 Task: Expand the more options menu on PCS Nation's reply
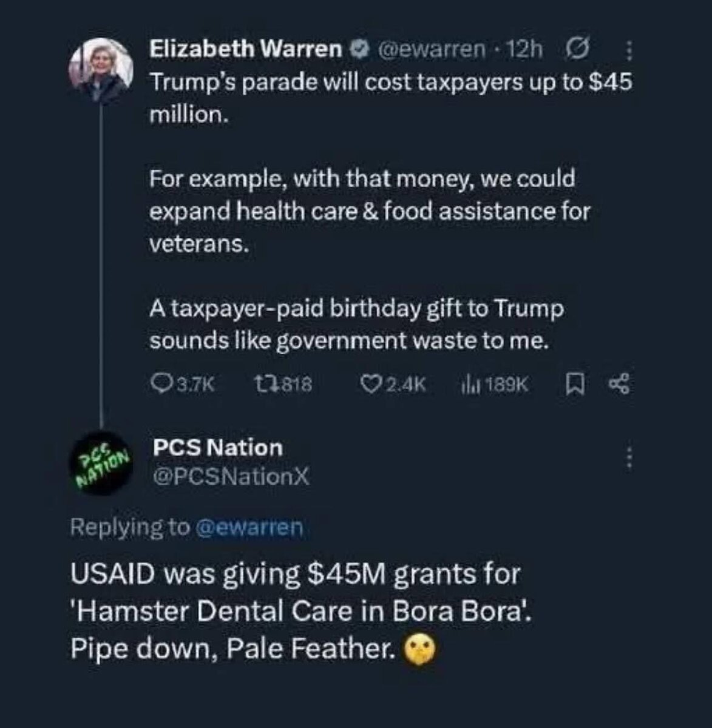point(629,457)
